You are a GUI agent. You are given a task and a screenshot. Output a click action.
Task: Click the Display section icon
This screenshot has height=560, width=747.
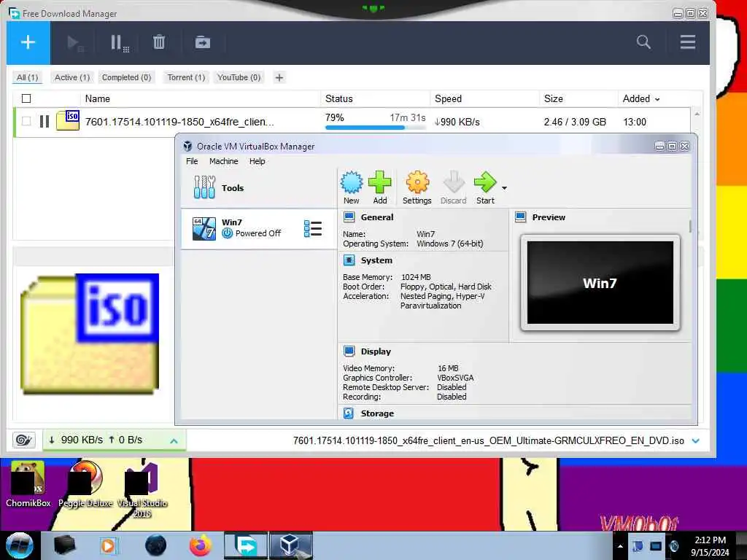[x=349, y=351]
